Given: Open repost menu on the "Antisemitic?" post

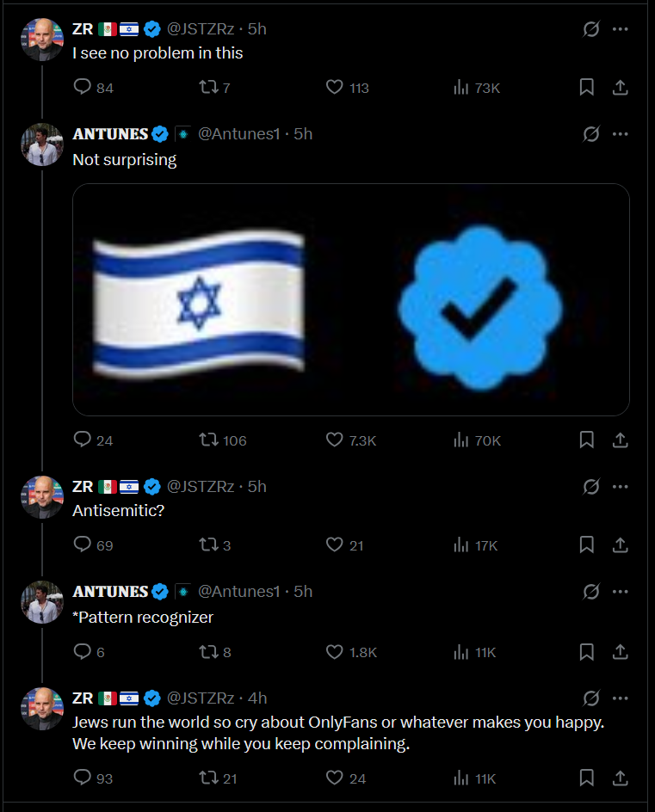Looking at the screenshot, I should [209, 544].
